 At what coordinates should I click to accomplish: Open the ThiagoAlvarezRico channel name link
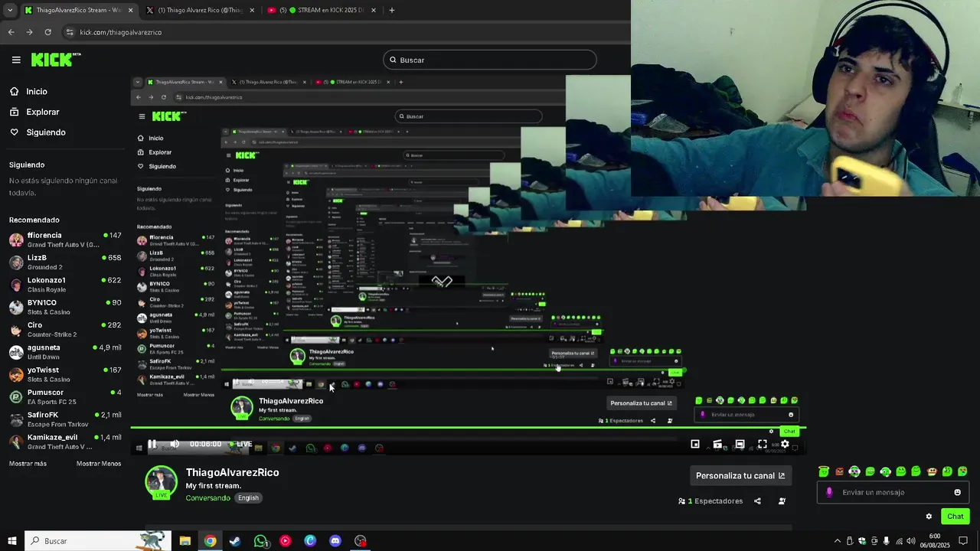232,473
